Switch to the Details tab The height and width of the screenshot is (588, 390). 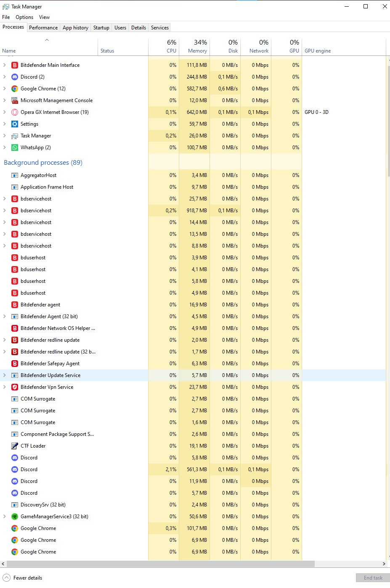pos(138,28)
